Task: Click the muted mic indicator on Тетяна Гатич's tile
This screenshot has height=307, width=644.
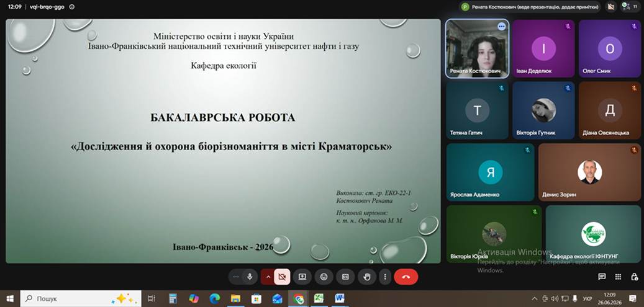Action: (x=502, y=88)
